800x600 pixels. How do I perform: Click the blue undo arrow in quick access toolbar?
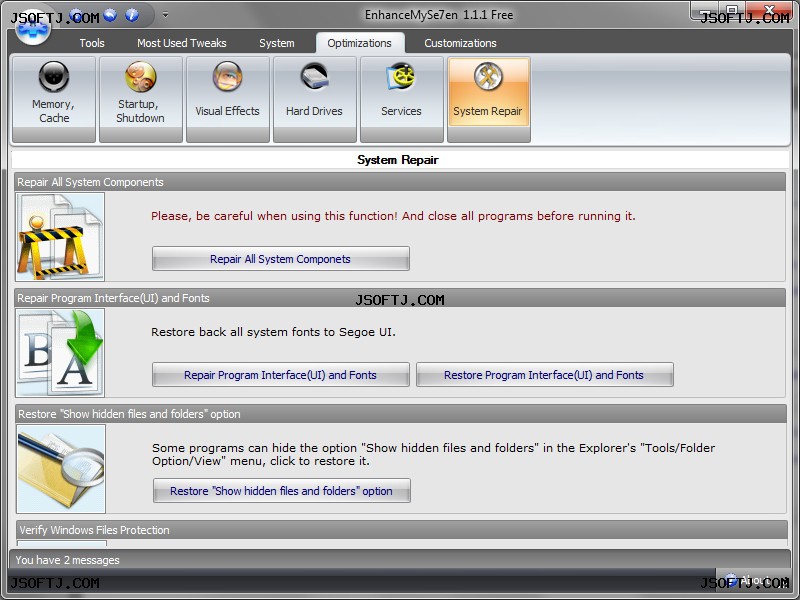pyautogui.click(x=110, y=15)
